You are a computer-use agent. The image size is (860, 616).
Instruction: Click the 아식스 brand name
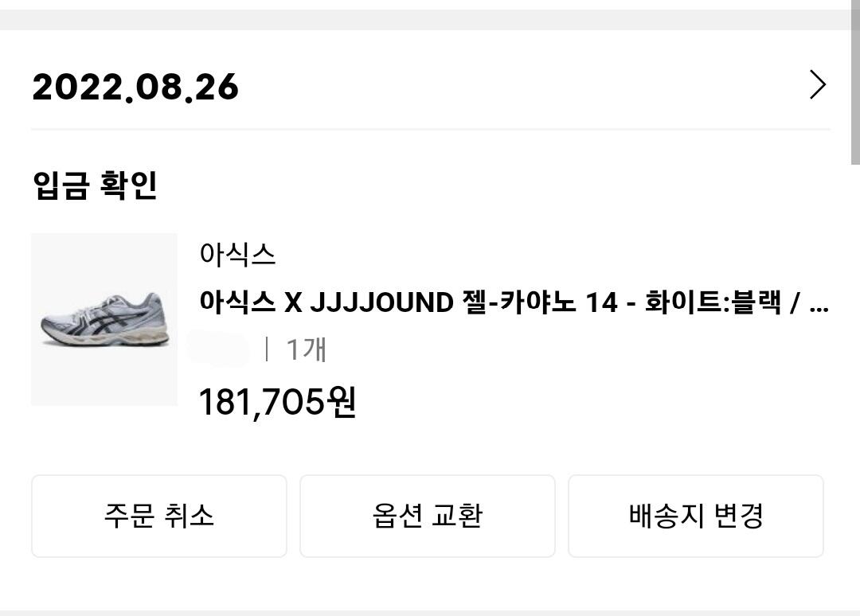tap(237, 255)
